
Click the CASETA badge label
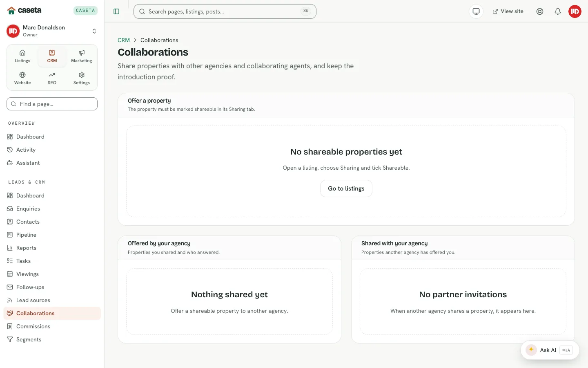pyautogui.click(x=85, y=11)
